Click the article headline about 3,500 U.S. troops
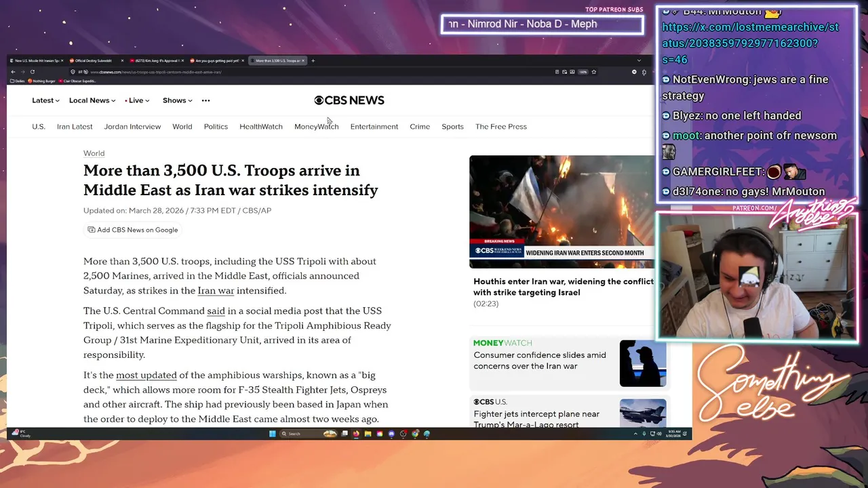The image size is (868, 488). [x=231, y=180]
